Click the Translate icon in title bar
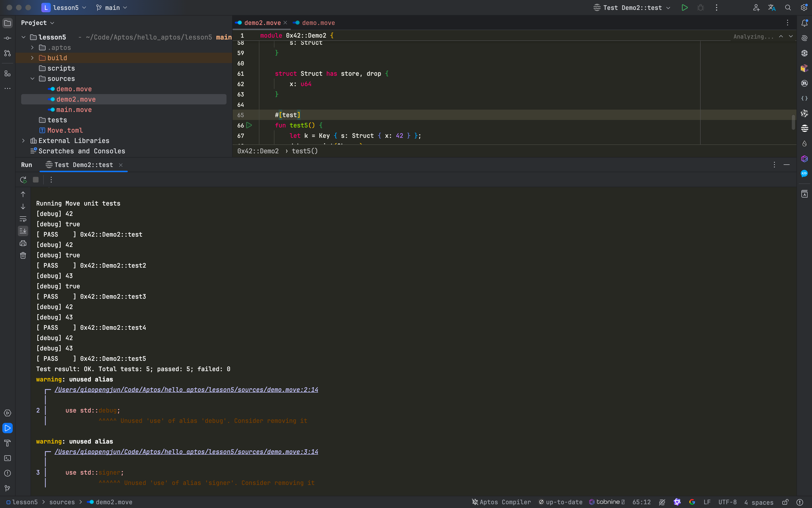Screen dimensions: 812x508 (772, 7)
